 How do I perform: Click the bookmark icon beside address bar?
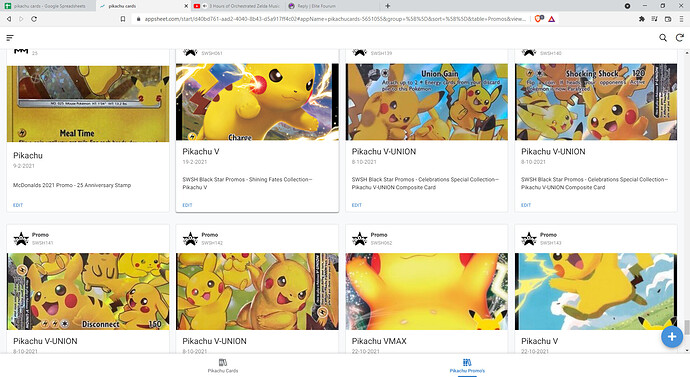point(123,19)
